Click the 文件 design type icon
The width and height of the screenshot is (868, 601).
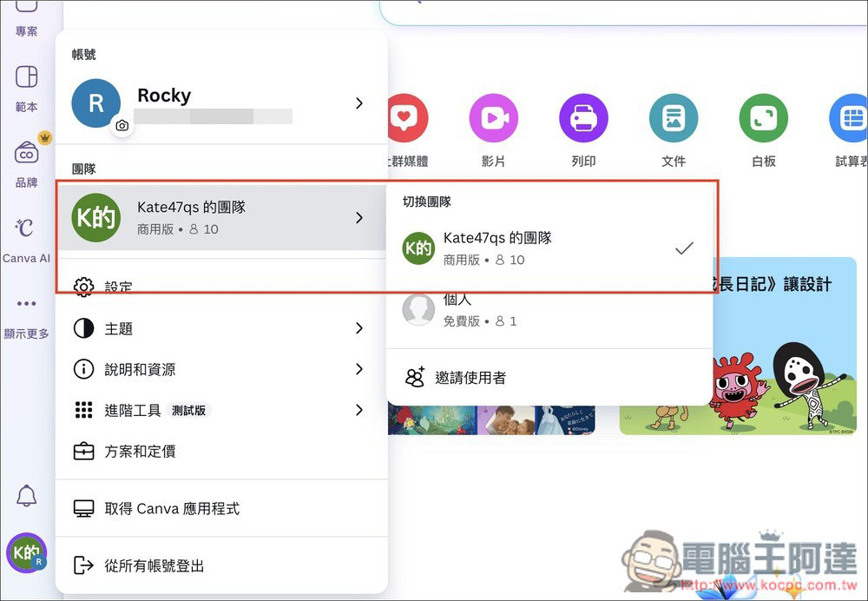674,117
